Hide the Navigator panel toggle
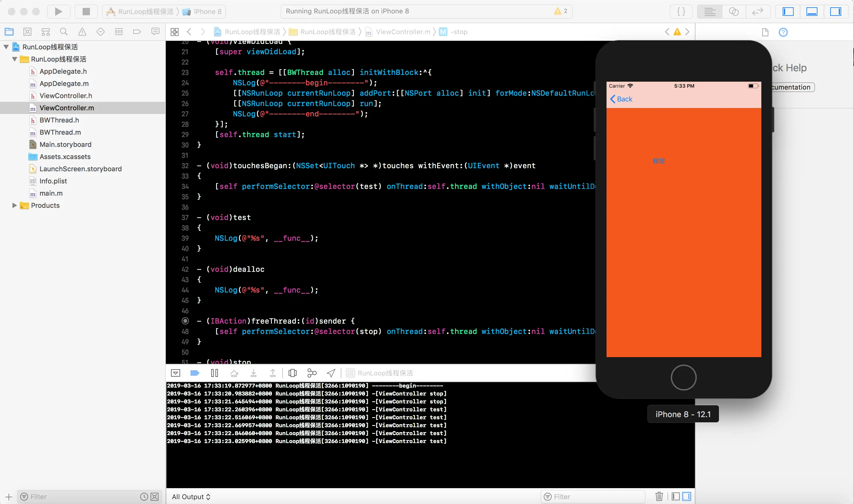The image size is (854, 504). (788, 12)
